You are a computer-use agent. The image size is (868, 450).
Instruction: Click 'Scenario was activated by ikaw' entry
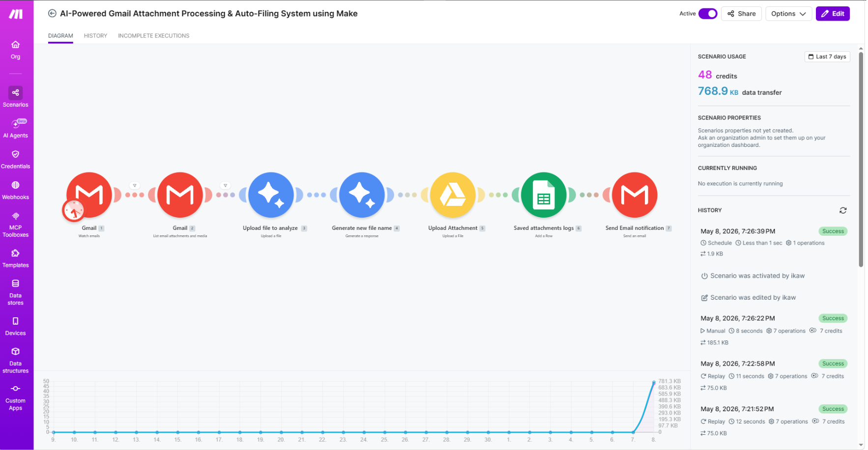pos(753,276)
